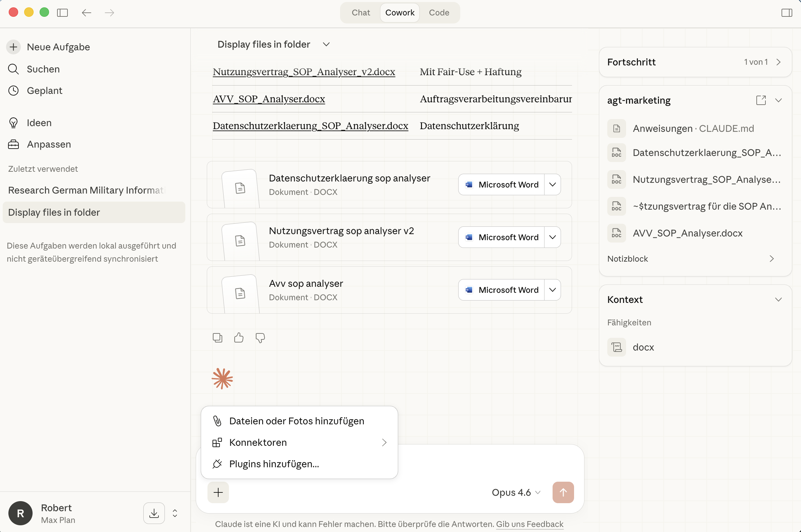Open dropdown next to Avv sop analyser Word button
The width and height of the screenshot is (801, 532).
[x=552, y=290]
